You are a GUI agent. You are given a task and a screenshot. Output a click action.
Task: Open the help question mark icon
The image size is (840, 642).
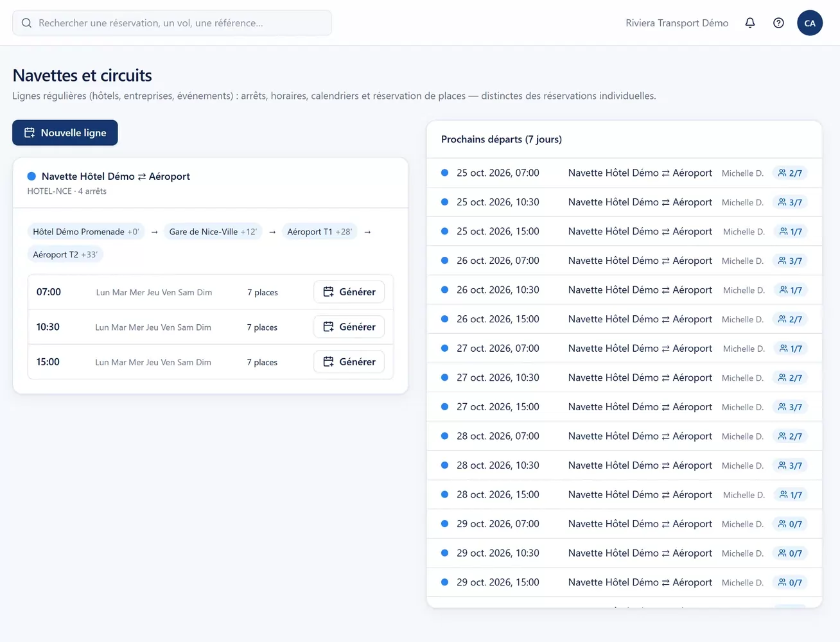(778, 23)
